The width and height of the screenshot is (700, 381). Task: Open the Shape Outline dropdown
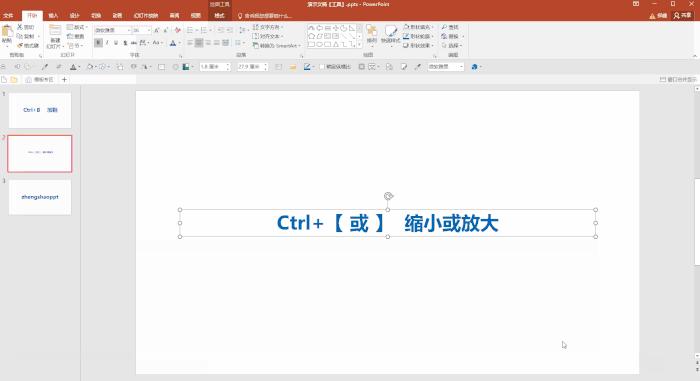click(418, 36)
